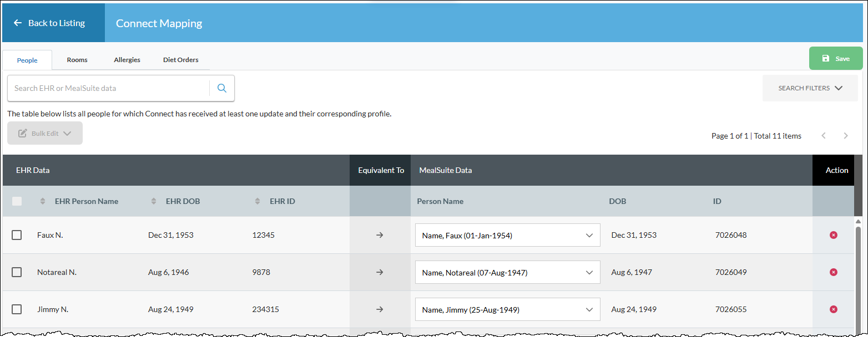This screenshot has width=868, height=337.
Task: Open Name, Faux person dropdown
Action: tap(508, 235)
